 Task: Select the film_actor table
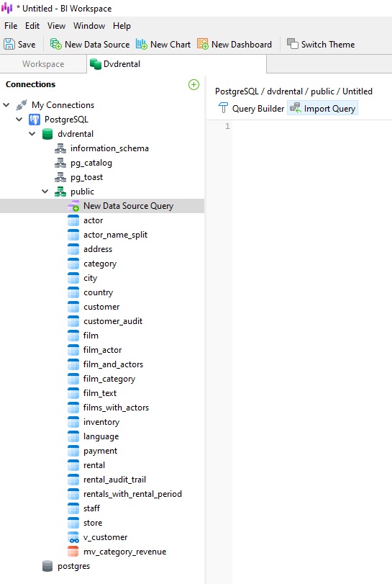click(103, 350)
